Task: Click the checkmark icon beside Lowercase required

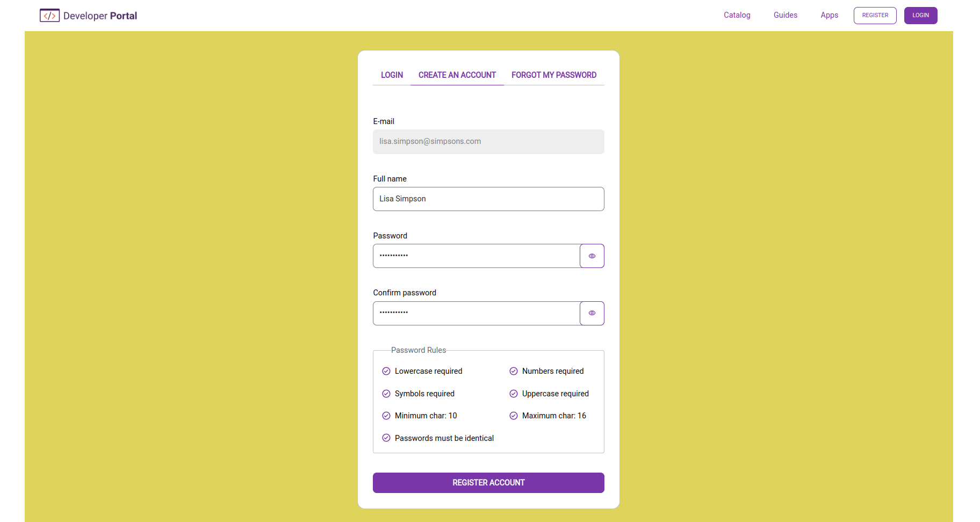Action: point(386,371)
